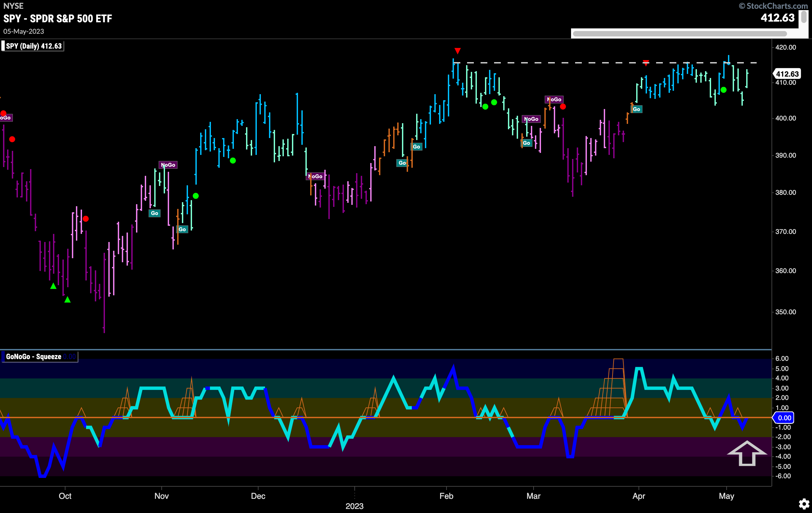The height and width of the screenshot is (513, 812).
Task: Click the 412.63 current price tag on the axis
Action: [x=787, y=74]
